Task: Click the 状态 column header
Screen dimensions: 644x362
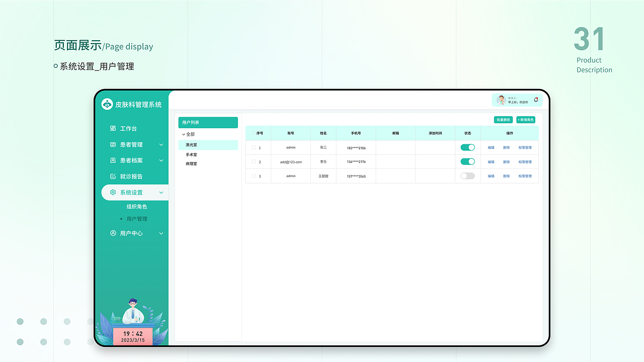Action: click(468, 133)
